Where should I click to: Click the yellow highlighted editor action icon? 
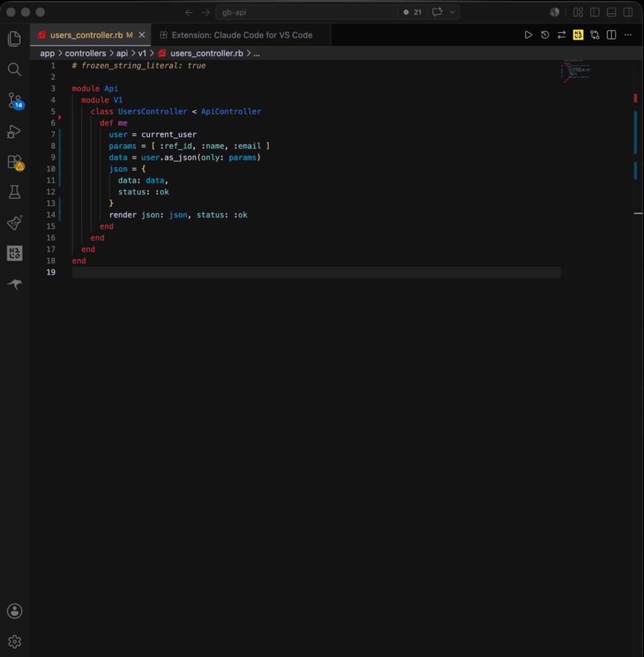[578, 35]
